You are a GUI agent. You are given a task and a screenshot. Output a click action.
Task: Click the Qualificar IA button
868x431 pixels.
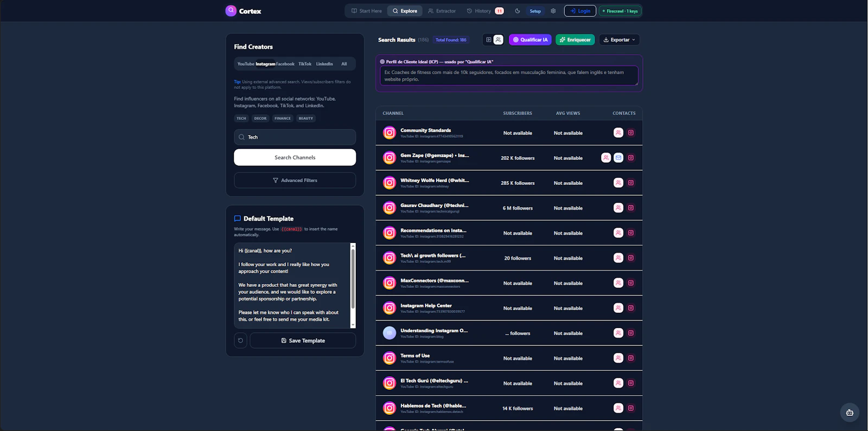(530, 40)
